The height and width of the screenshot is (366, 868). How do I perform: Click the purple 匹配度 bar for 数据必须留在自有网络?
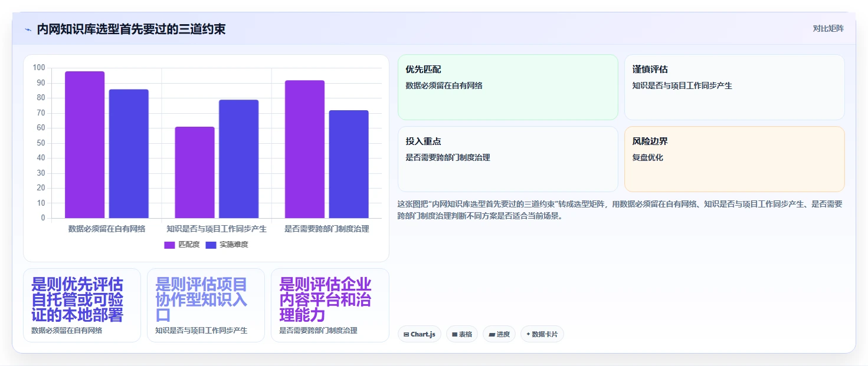[85, 145]
